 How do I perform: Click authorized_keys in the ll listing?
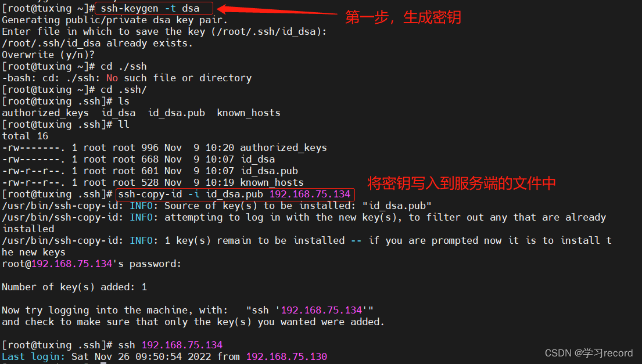click(x=284, y=147)
